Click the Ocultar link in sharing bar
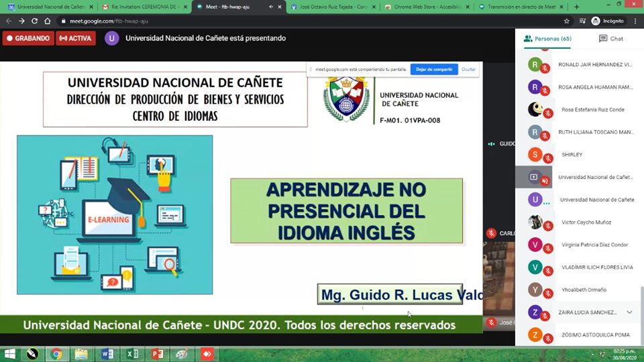Image resolution: width=644 pixels, height=362 pixels. click(x=468, y=69)
